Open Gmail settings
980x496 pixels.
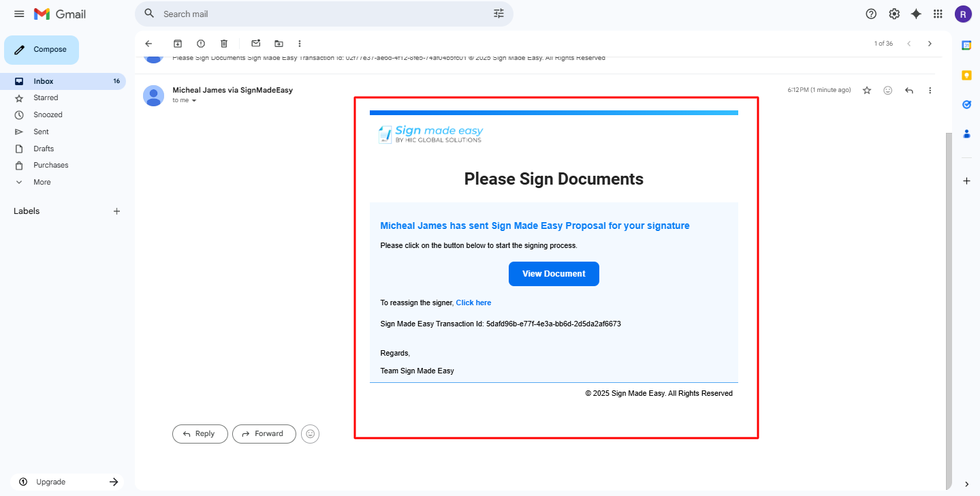pos(894,14)
